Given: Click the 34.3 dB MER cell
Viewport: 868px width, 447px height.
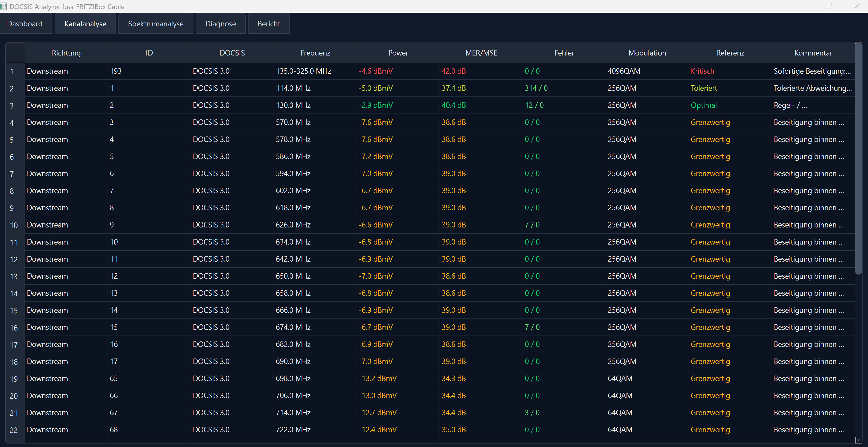Looking at the screenshot, I should click(x=481, y=379).
